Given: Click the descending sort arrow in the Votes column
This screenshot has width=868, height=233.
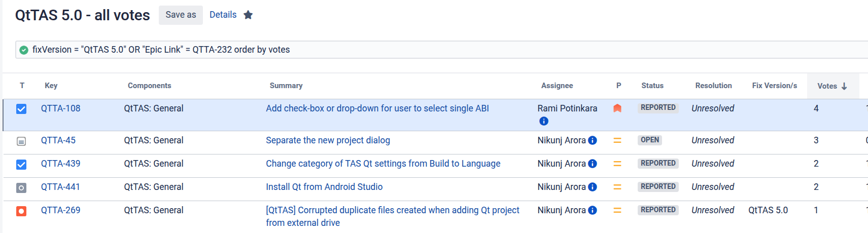Looking at the screenshot, I should pyautogui.click(x=844, y=86).
